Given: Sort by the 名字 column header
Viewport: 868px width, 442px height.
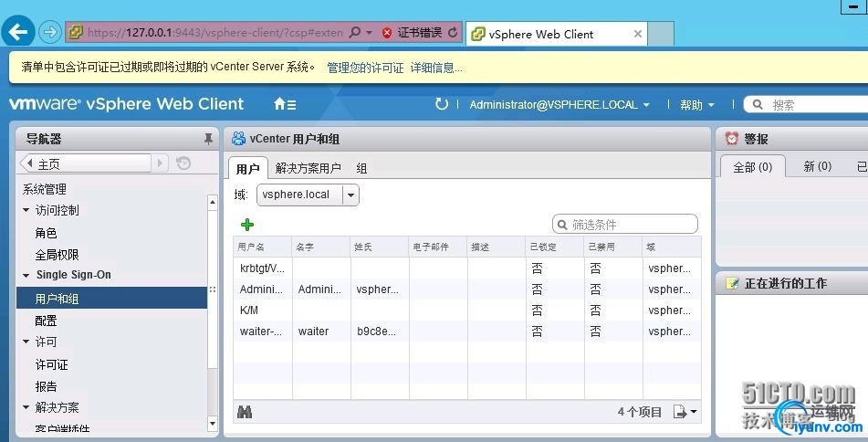Looking at the screenshot, I should tap(321, 247).
